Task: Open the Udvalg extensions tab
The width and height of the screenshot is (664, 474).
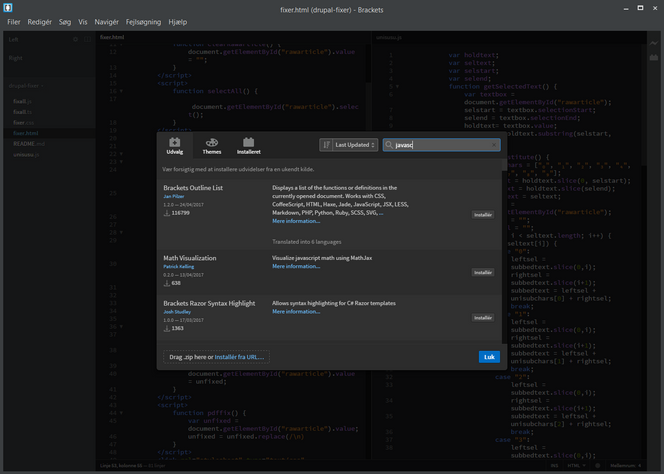Action: pyautogui.click(x=175, y=146)
